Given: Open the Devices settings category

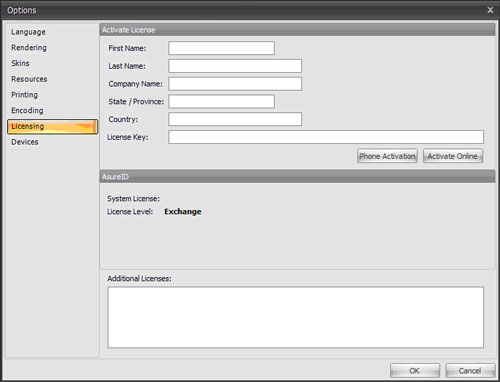Looking at the screenshot, I should point(25,142).
